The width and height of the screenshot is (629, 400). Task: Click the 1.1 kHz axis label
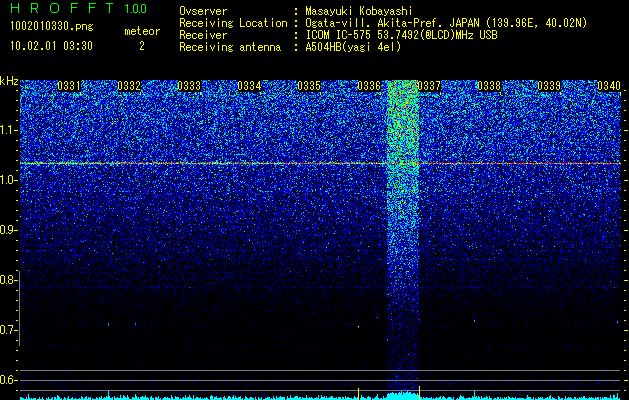(8, 130)
